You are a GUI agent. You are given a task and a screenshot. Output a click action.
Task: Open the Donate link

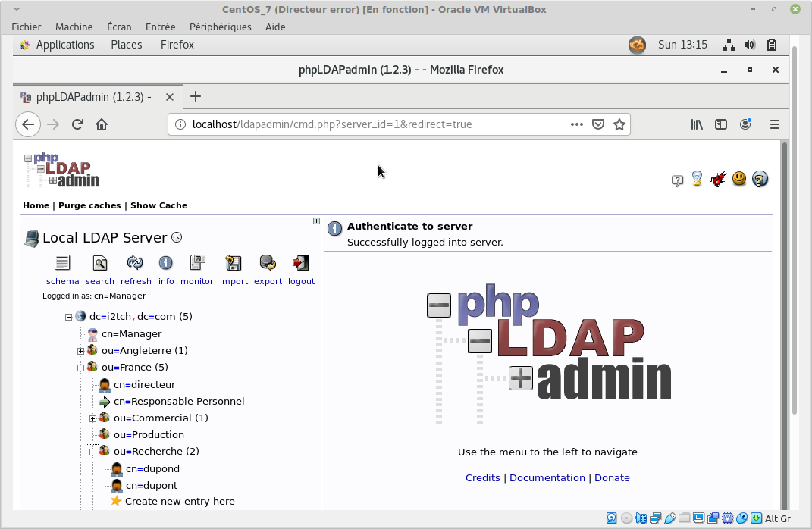tap(612, 477)
